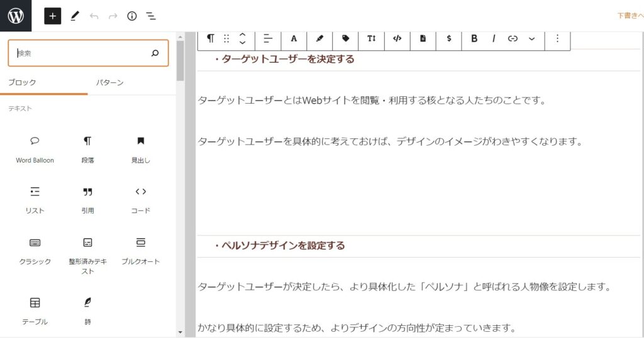
Task: Click the paragraph block type icon
Action: 210,38
